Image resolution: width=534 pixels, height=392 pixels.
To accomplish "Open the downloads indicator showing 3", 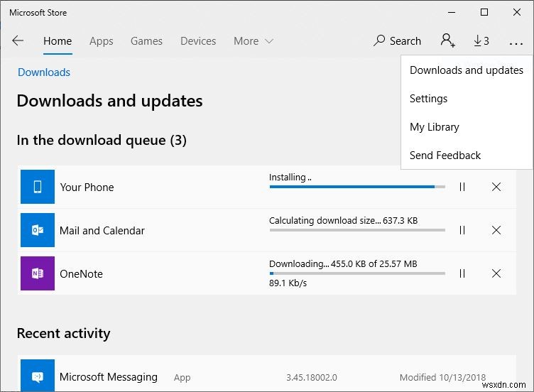I will [x=481, y=41].
